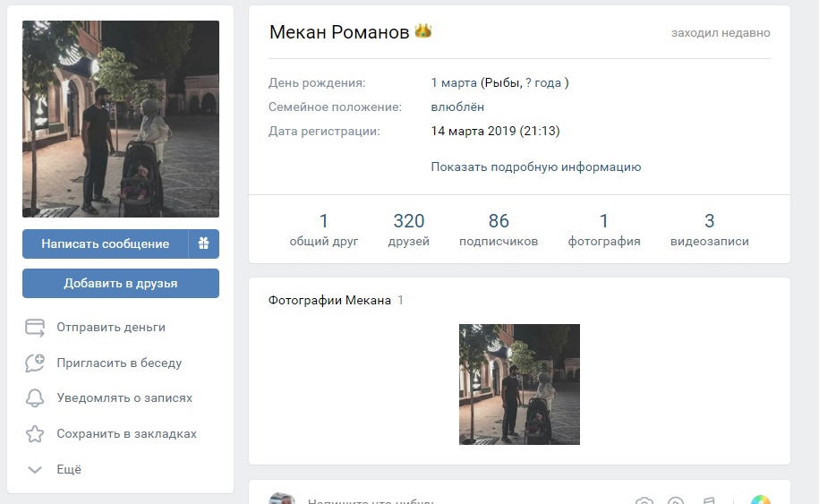Open the photo thumbnail under Фотографии Мекана
819x504 pixels.
tap(519, 384)
